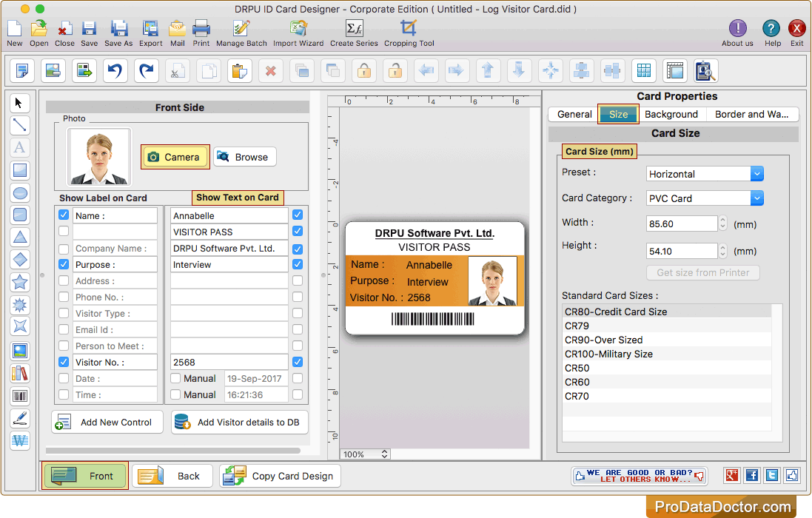Click the Redo arrow icon
The height and width of the screenshot is (518, 812).
[x=146, y=70]
